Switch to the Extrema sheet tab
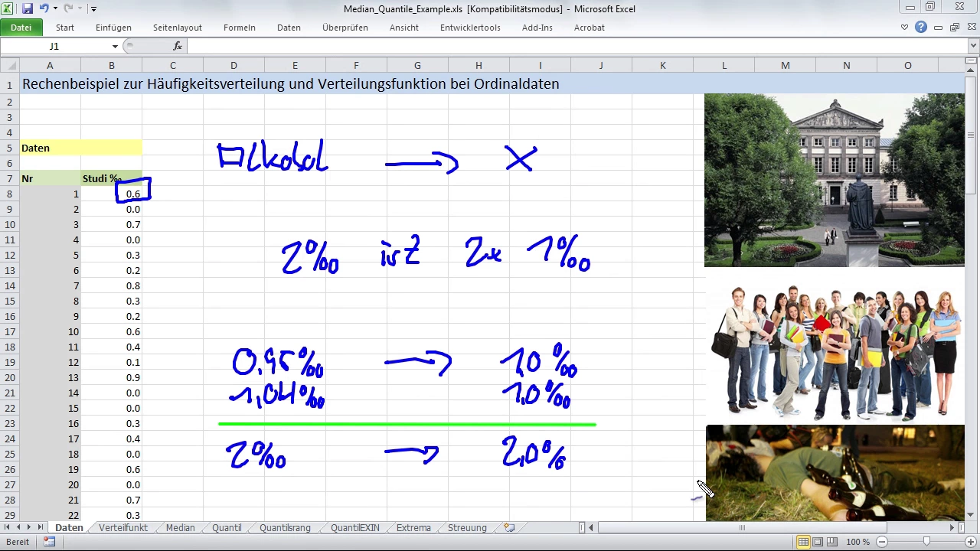Screen dimensions: 980x551 click(413, 528)
